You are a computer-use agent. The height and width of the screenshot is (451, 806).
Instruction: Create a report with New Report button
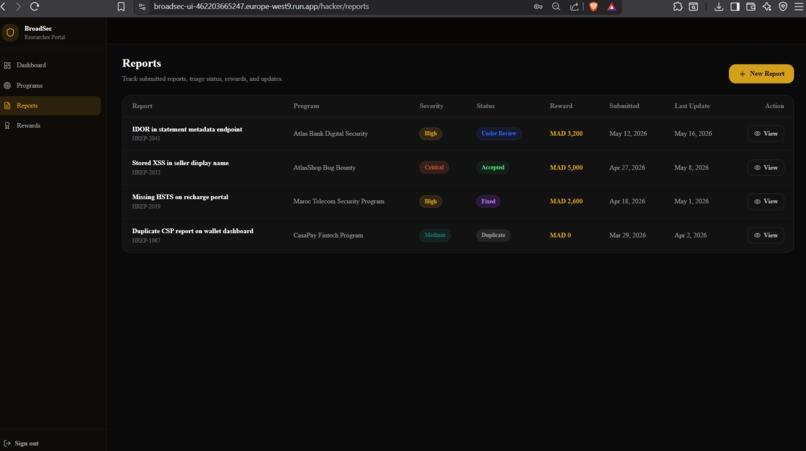click(x=761, y=74)
